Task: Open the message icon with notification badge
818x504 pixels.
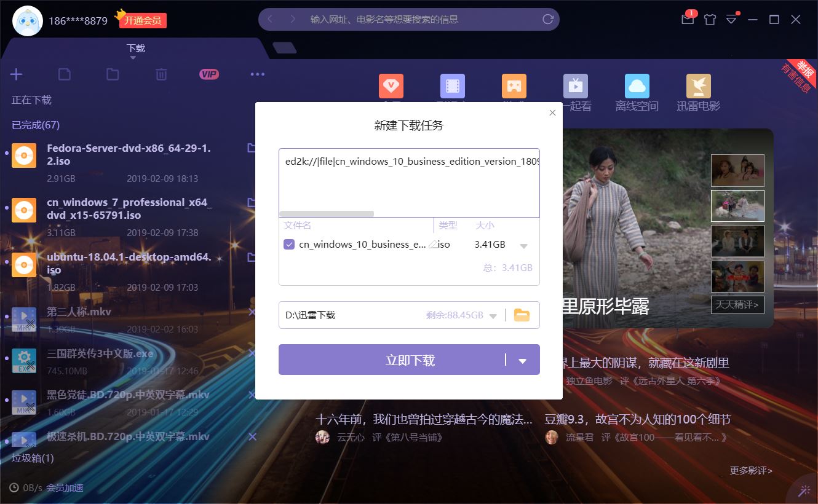Action: (687, 19)
